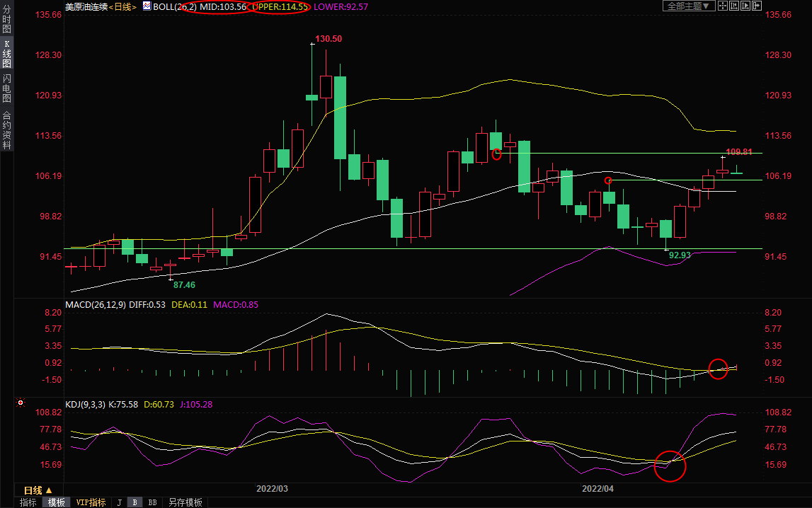This screenshot has height=508, width=812.
Task: Select the 指标 tab at bottom
Action: coord(28,502)
